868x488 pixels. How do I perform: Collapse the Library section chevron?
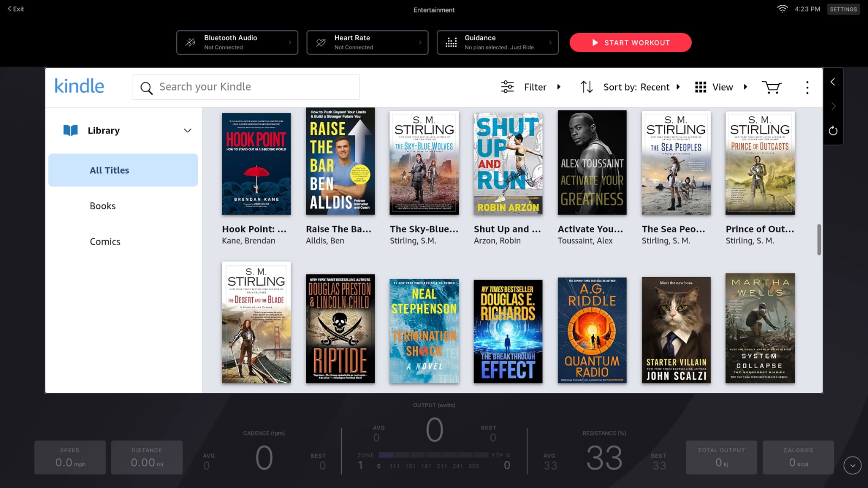pyautogui.click(x=188, y=130)
